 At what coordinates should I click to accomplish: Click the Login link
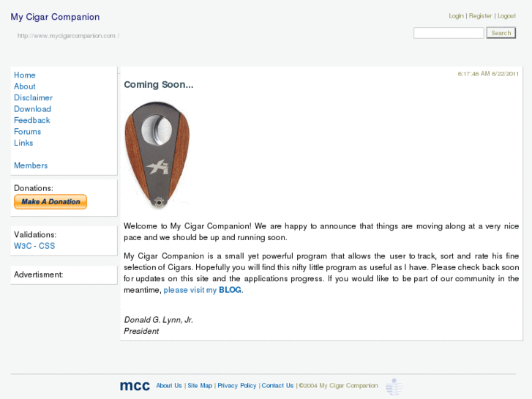[x=456, y=16]
